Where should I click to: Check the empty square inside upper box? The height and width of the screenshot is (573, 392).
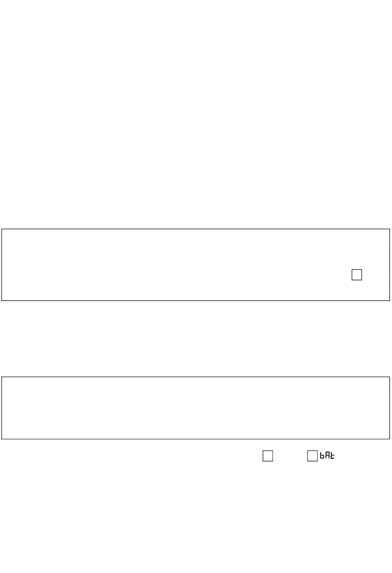point(357,275)
